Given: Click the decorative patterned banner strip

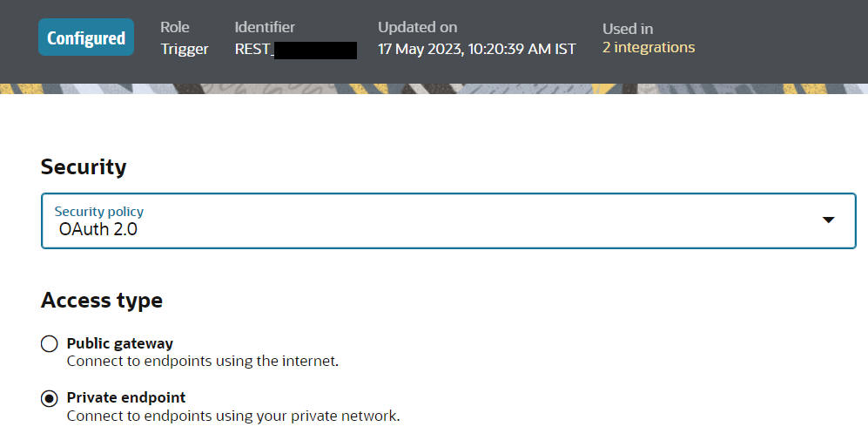Looking at the screenshot, I should (434, 89).
